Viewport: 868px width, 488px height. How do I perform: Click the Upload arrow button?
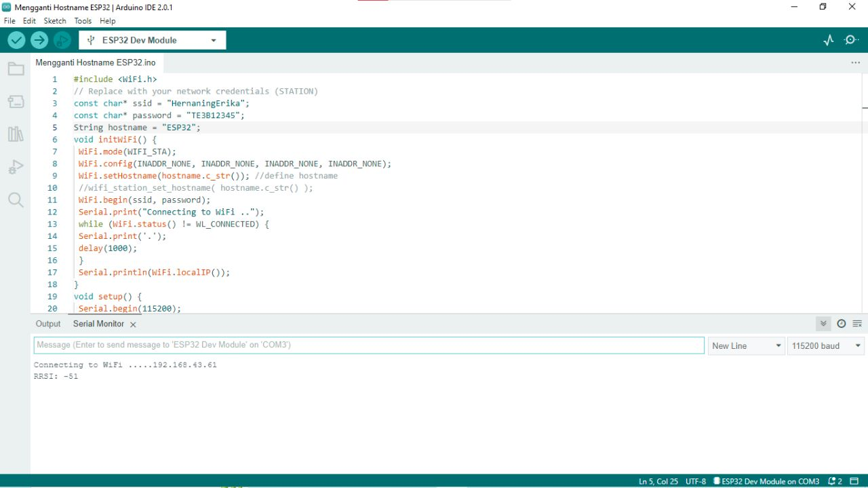click(x=39, y=40)
